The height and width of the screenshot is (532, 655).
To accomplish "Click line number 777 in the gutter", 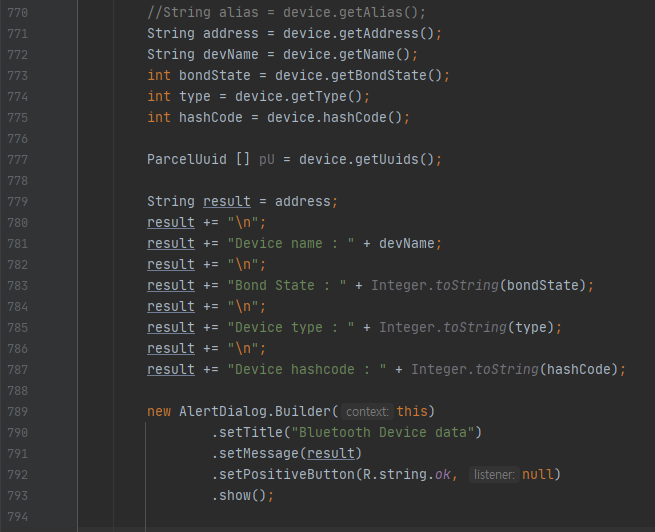I will coord(18,160).
